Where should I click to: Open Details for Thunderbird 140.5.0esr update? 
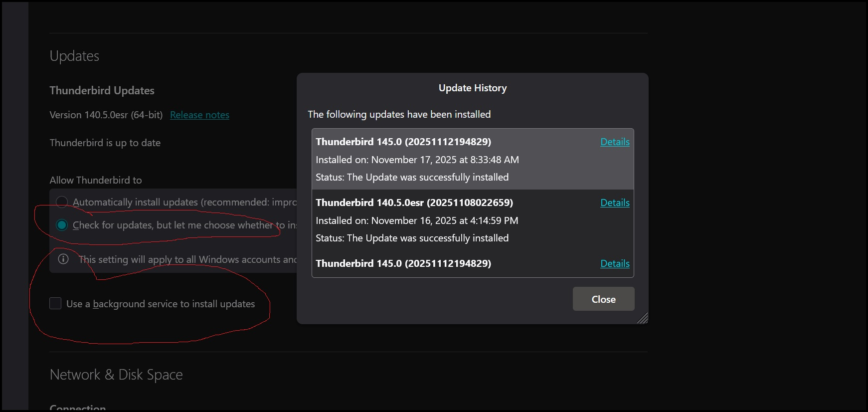615,203
